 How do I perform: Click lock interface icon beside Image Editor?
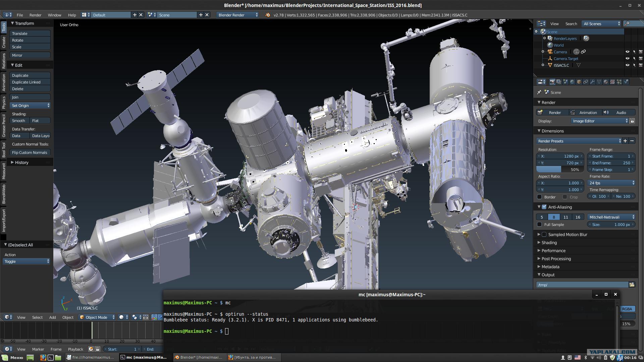pos(632,121)
